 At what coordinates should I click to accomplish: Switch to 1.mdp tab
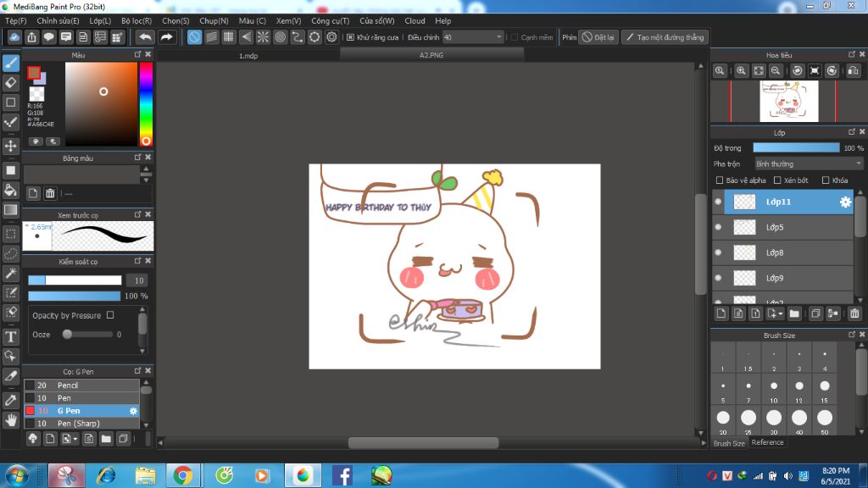(248, 55)
